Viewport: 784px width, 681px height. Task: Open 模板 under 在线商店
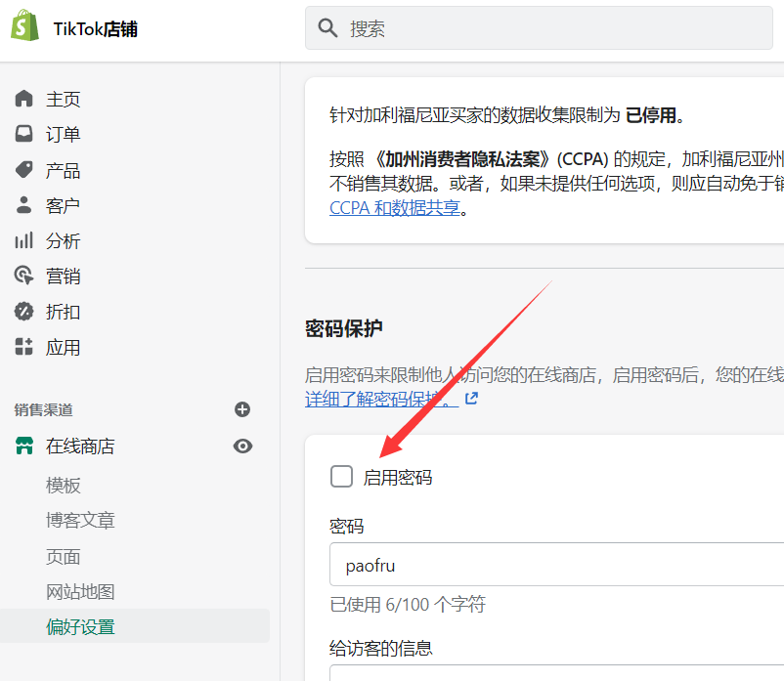(x=63, y=486)
